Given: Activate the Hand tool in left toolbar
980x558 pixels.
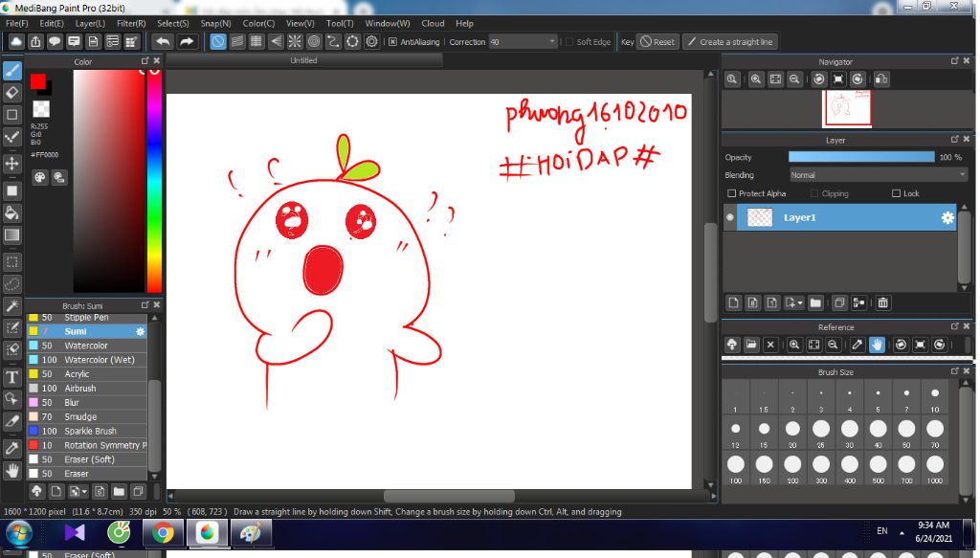Looking at the screenshot, I should click(11, 471).
